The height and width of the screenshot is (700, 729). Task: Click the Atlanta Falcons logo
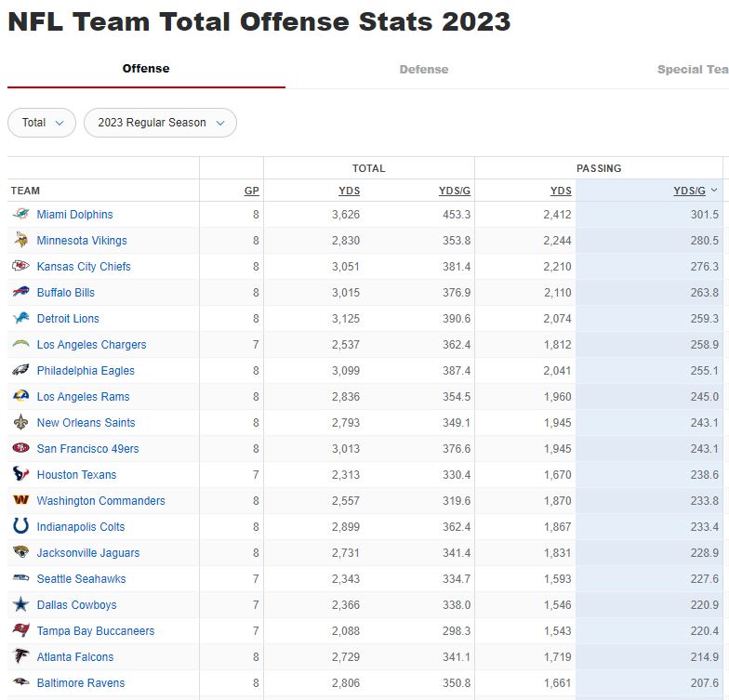[x=20, y=656]
